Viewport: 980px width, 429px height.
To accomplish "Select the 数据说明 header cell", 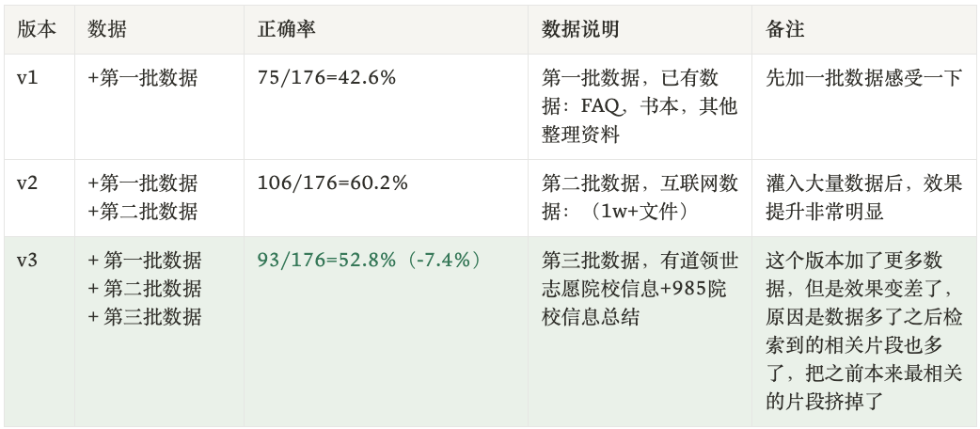I will coord(580,29).
